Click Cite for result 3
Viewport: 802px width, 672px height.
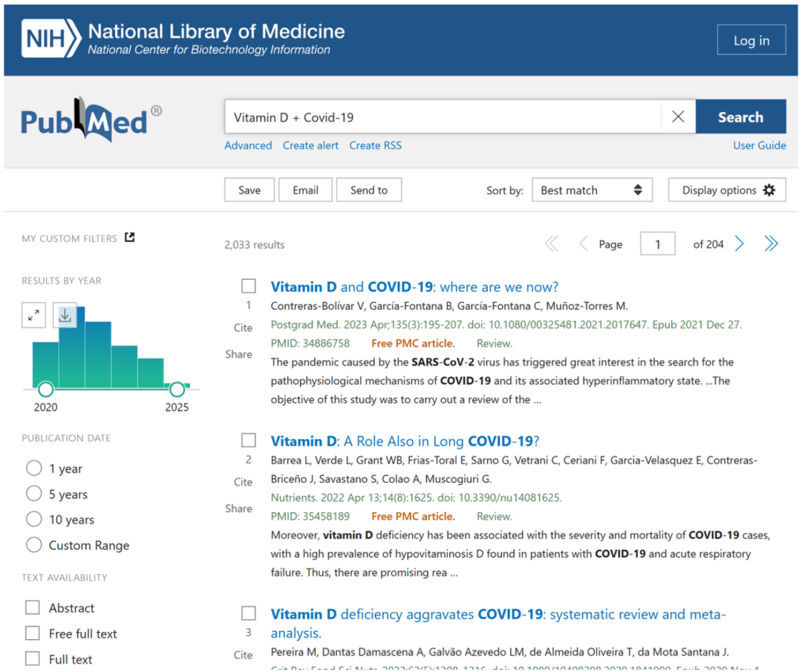(243, 655)
